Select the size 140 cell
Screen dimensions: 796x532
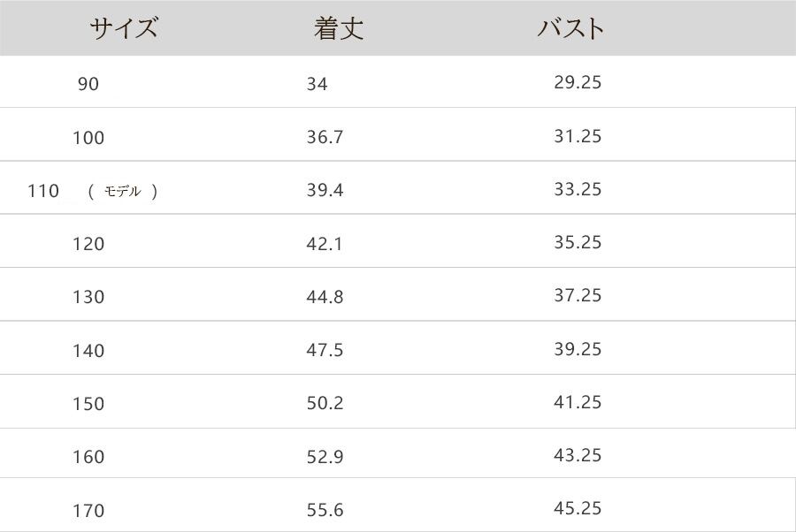click(88, 351)
